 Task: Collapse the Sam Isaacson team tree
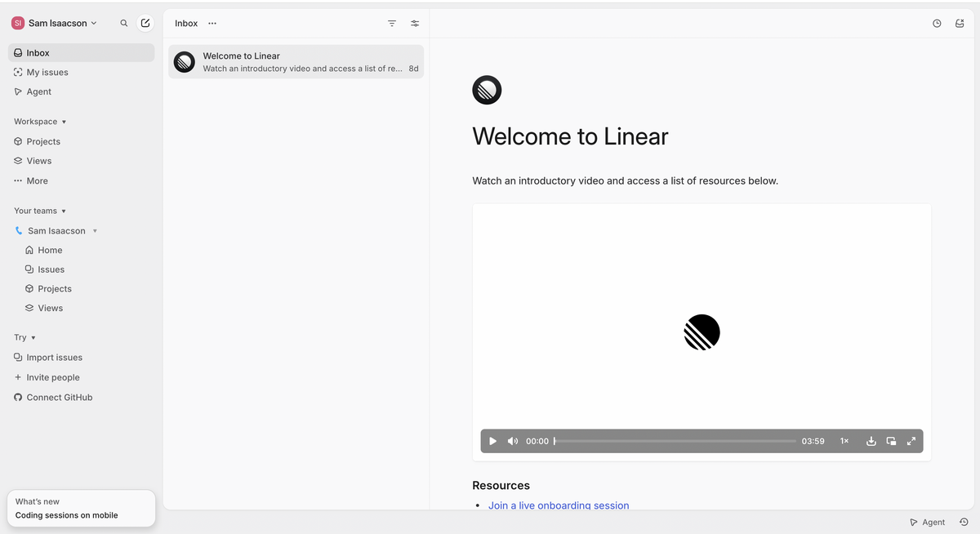click(95, 231)
